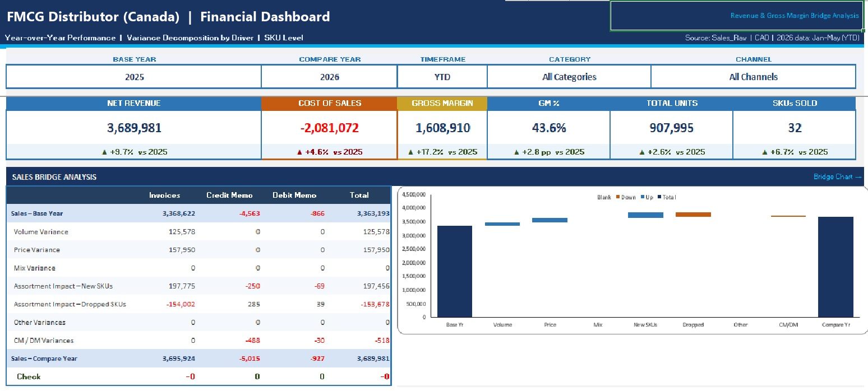The height and width of the screenshot is (391, 868).
Task: Click CM / DM total cell -518
Action: tap(381, 341)
